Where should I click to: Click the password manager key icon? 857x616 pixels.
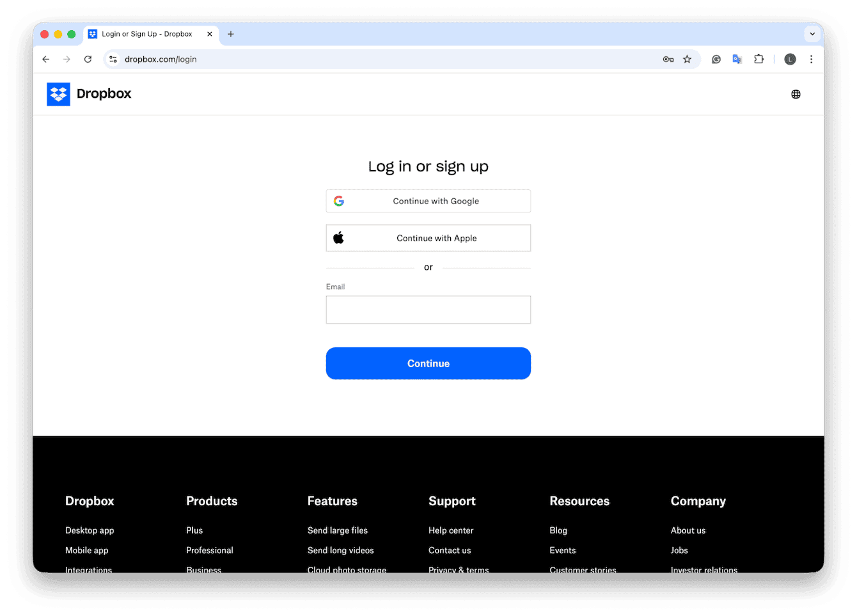668,59
